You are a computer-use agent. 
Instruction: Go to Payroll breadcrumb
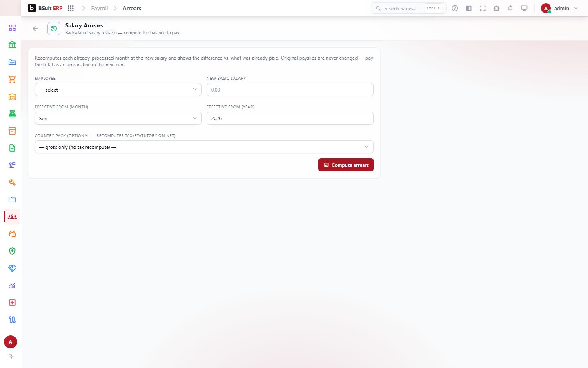point(100,8)
